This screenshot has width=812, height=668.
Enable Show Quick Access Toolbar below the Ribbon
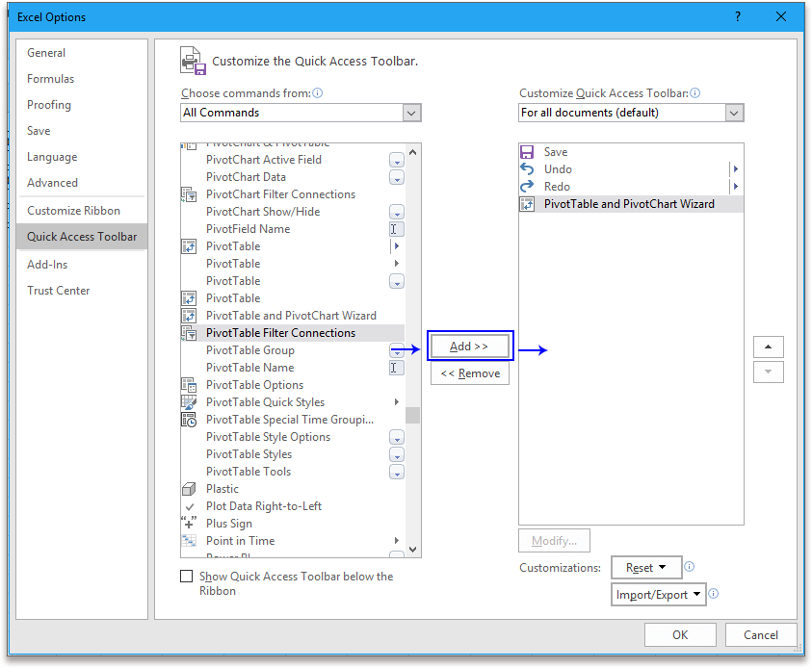coord(187,576)
